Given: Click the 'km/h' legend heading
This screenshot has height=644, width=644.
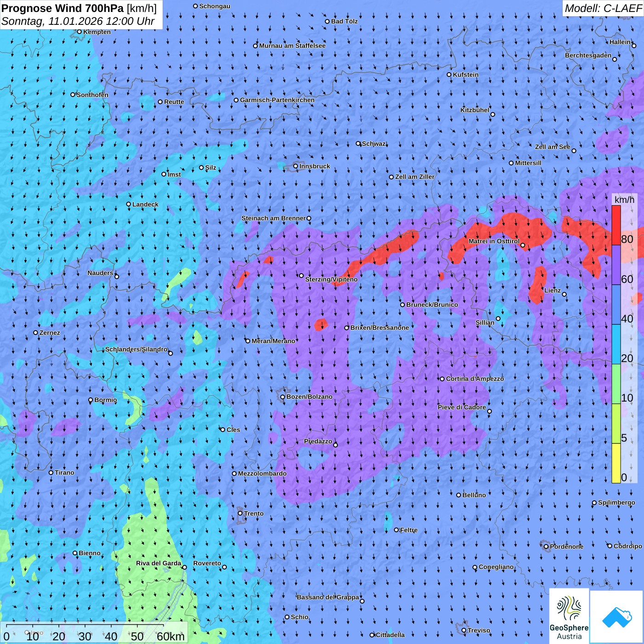Looking at the screenshot, I should (624, 200).
